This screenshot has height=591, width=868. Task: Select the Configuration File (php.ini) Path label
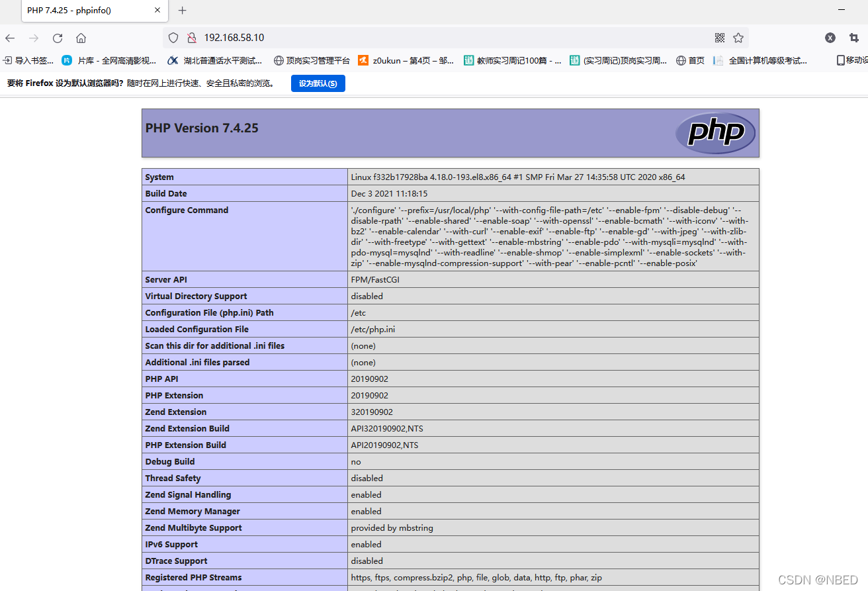(x=209, y=313)
